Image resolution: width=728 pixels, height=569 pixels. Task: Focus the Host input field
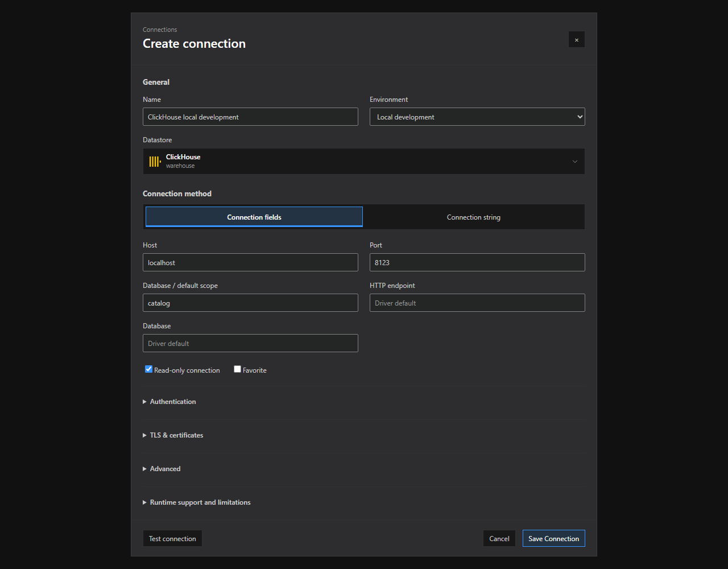[250, 262]
